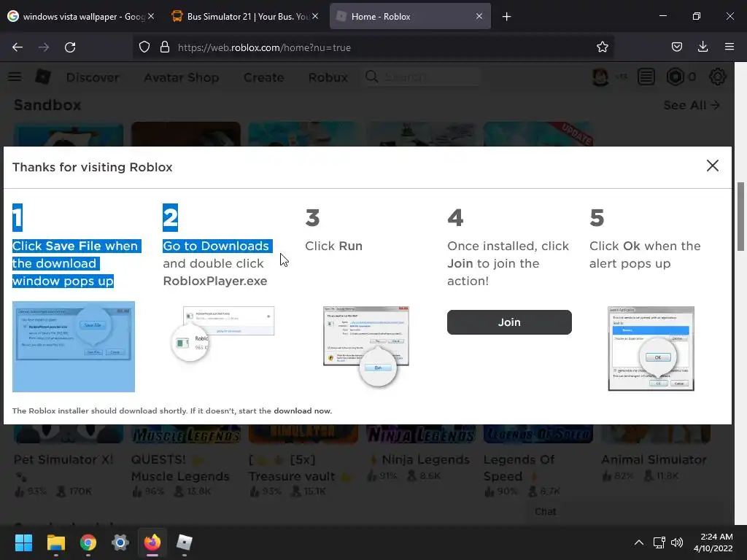Open the Pet Simulator X! game
Screen dimensions: 747x560
coord(63,459)
